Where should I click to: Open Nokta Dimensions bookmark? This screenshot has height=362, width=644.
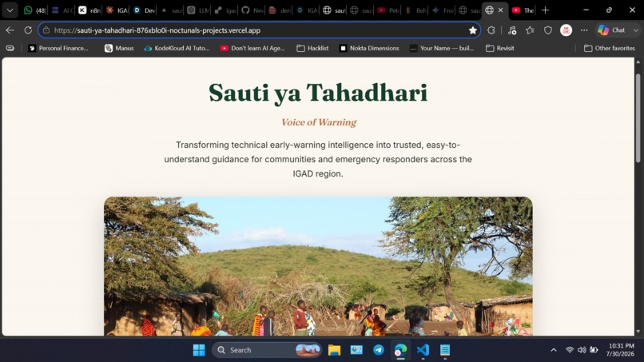coord(369,48)
